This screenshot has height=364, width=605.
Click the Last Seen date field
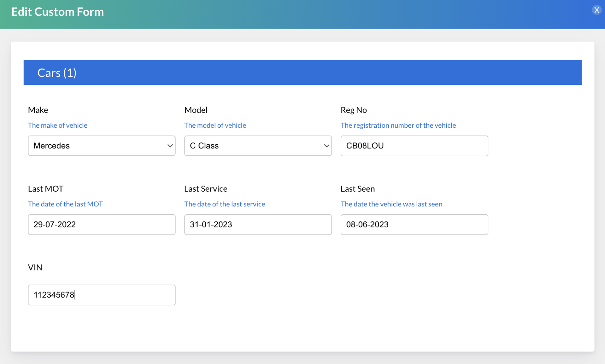click(414, 224)
